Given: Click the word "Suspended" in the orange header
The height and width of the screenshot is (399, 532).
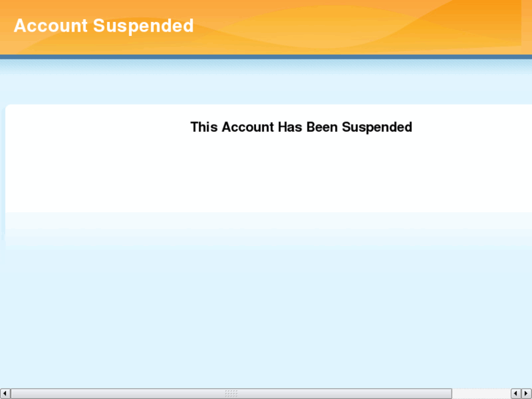Looking at the screenshot, I should [143, 26].
